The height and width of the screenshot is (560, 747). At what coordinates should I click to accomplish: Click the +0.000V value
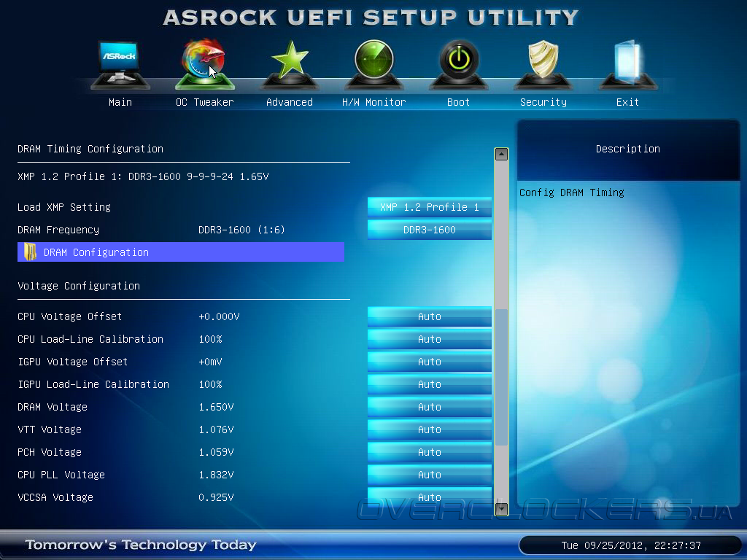pyautogui.click(x=219, y=316)
